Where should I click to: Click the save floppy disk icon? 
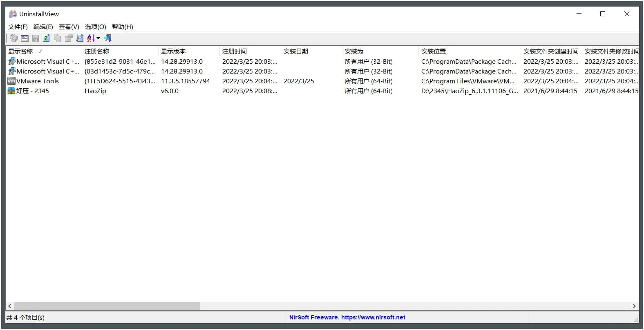(x=36, y=38)
